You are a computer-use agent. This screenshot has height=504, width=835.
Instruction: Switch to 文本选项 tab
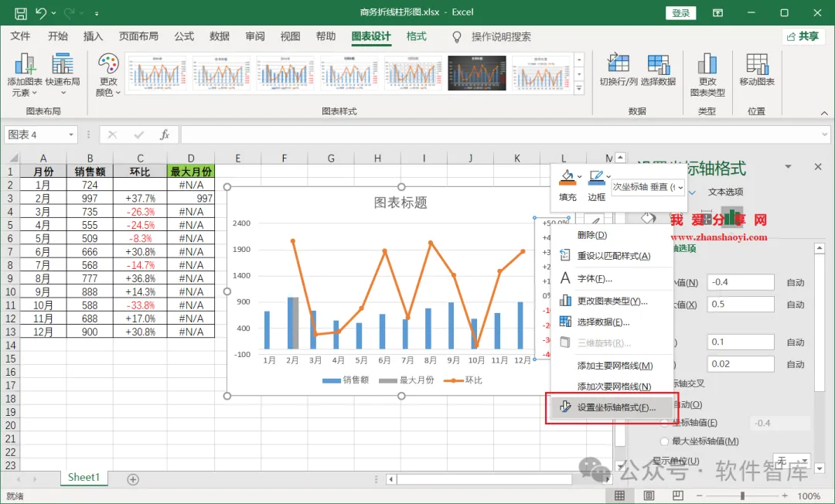click(x=725, y=192)
